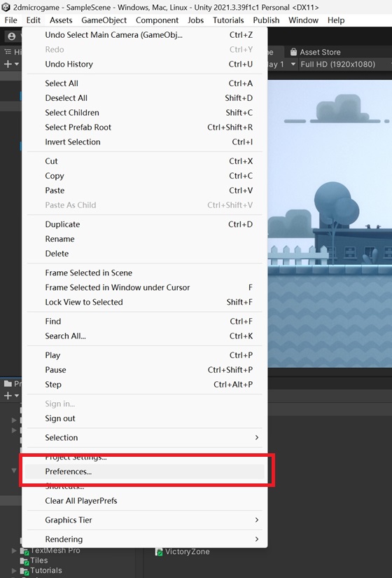This screenshot has width=392, height=578.
Task: Click the Project panel create plus icon
Action: click(8, 396)
